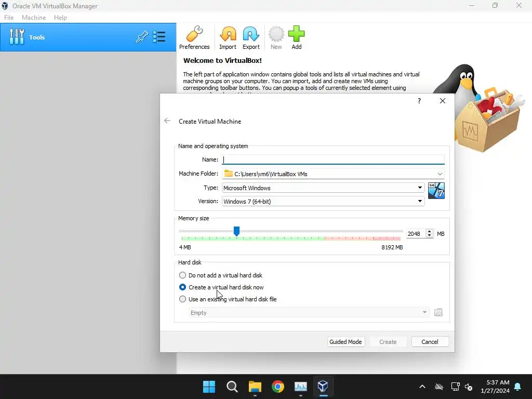Switch to Guided Mode
This screenshot has height=399, width=532.
pos(345,342)
